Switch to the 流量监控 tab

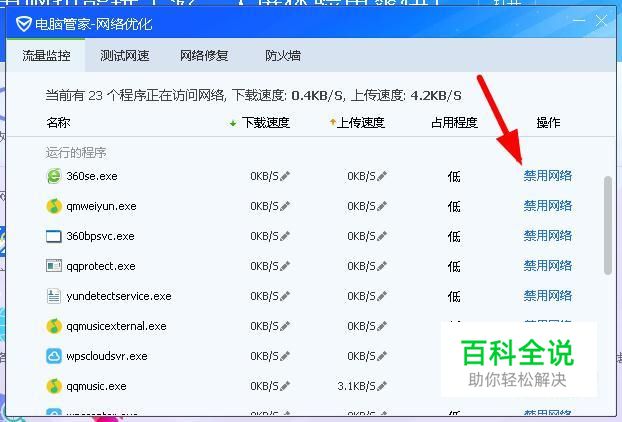tap(46, 56)
